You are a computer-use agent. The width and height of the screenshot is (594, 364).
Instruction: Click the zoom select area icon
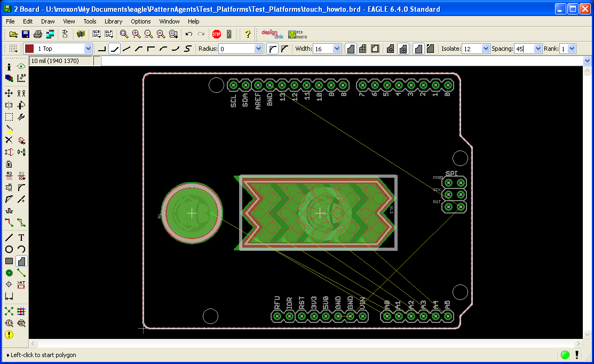[x=173, y=35]
